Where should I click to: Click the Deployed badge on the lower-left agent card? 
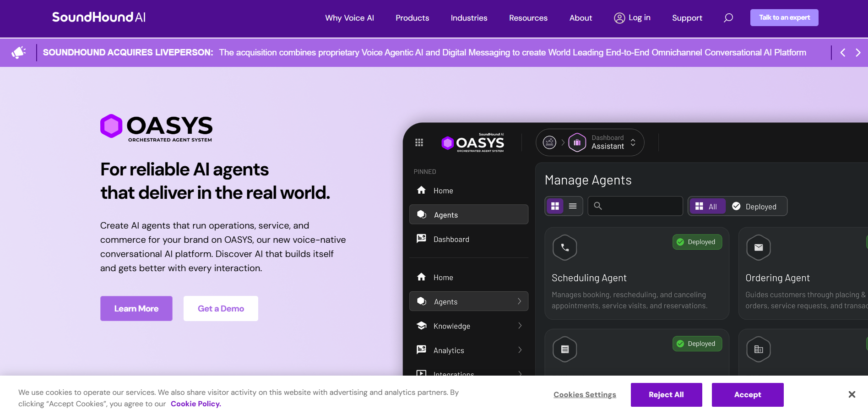pos(697,344)
